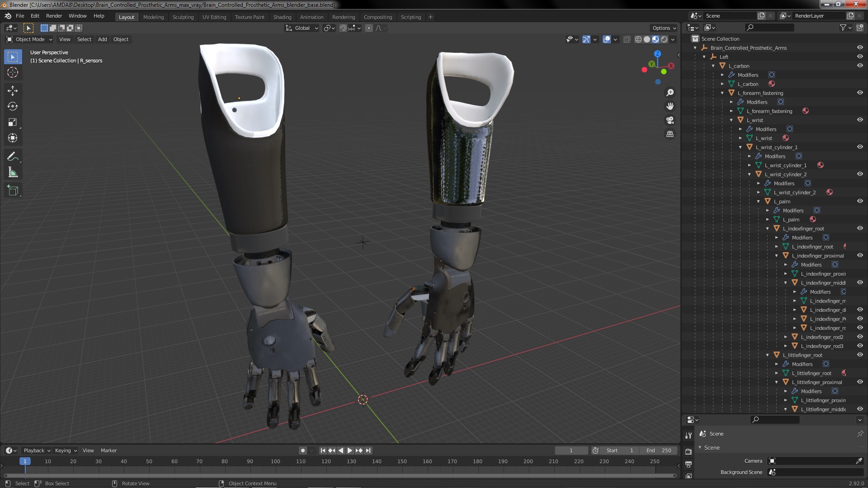This screenshot has height=488, width=868.
Task: Click the Toggle Camera View icon
Action: point(670,120)
